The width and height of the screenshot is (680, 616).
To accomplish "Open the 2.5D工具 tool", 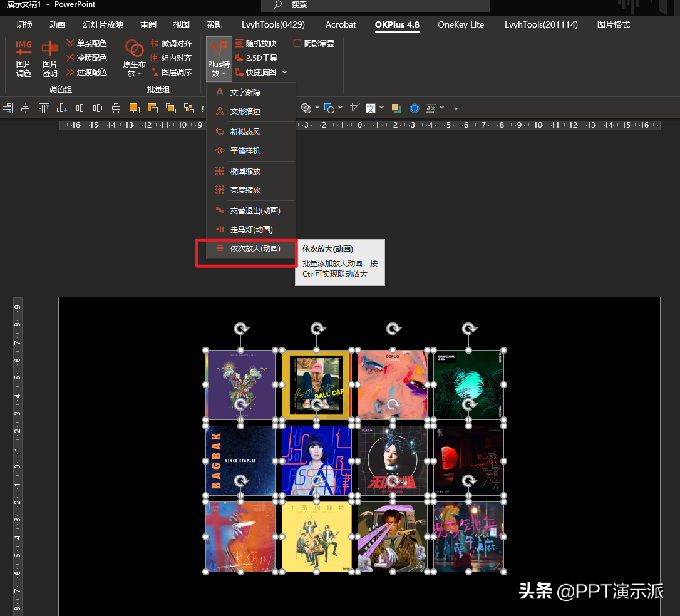I will pos(256,58).
